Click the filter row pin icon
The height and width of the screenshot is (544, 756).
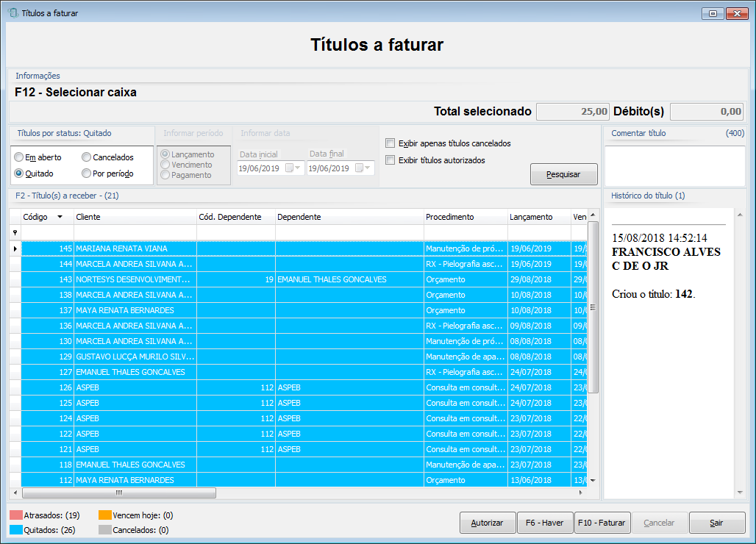(x=15, y=233)
